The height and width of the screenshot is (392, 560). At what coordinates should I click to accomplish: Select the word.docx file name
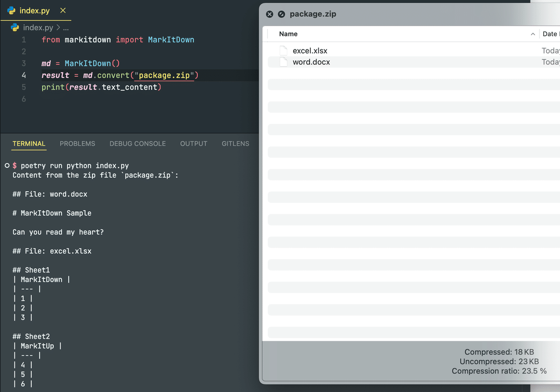click(x=311, y=62)
